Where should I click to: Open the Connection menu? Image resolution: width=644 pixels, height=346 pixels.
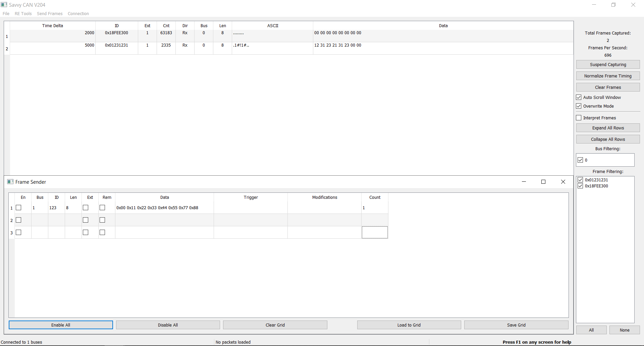[78, 14]
